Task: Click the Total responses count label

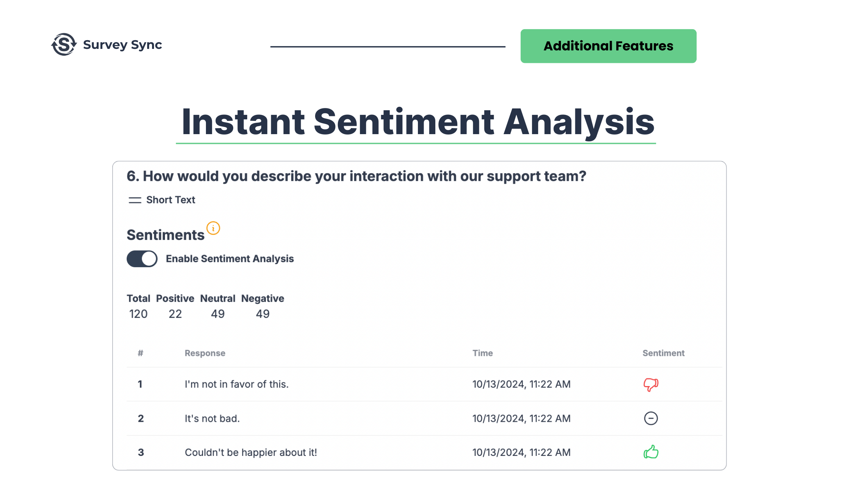Action: [x=138, y=299]
